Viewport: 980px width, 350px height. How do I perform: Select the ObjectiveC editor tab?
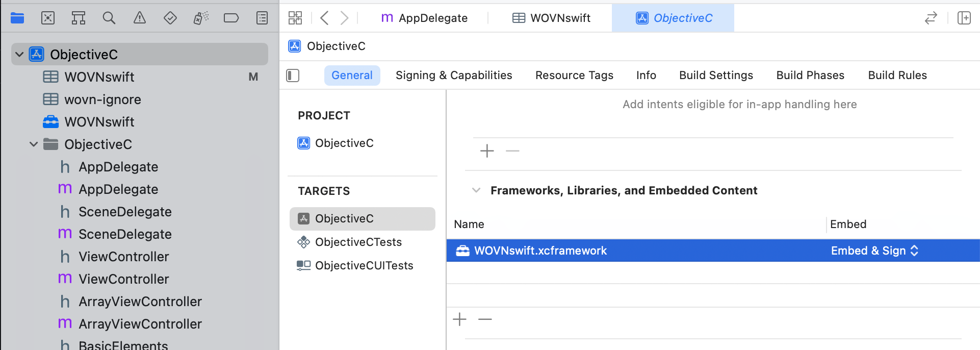point(673,18)
